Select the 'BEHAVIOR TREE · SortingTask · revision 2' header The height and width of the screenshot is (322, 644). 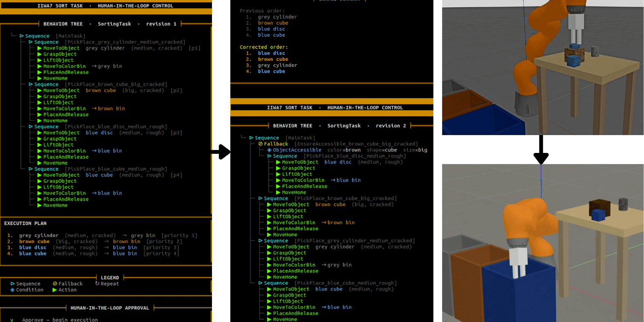(x=339, y=126)
